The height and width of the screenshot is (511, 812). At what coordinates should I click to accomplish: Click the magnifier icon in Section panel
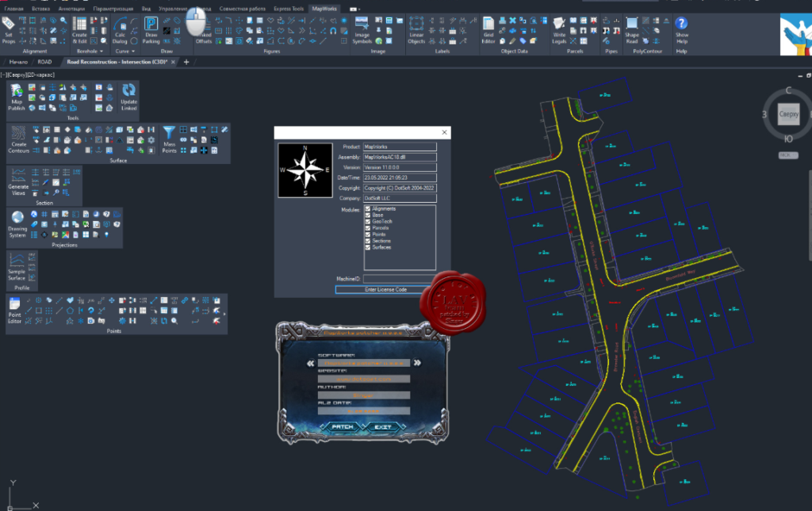pyautogui.click(x=56, y=193)
